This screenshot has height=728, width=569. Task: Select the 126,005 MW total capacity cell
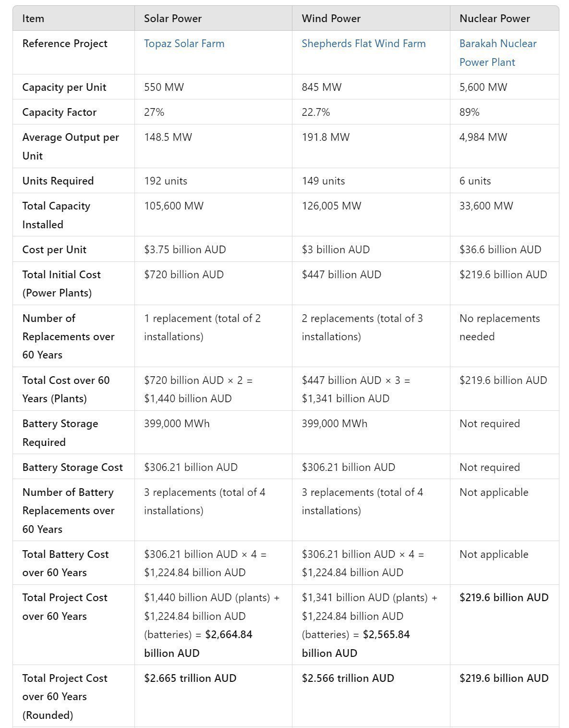click(331, 206)
